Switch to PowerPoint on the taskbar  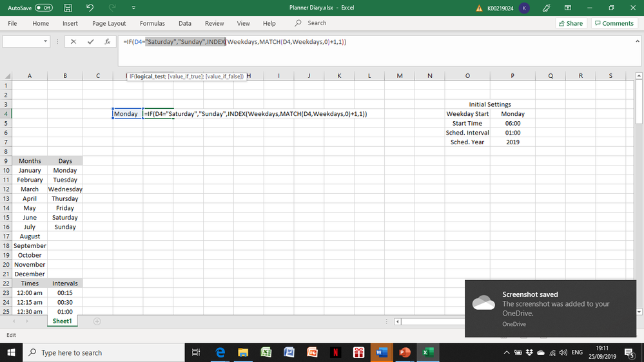point(405,352)
